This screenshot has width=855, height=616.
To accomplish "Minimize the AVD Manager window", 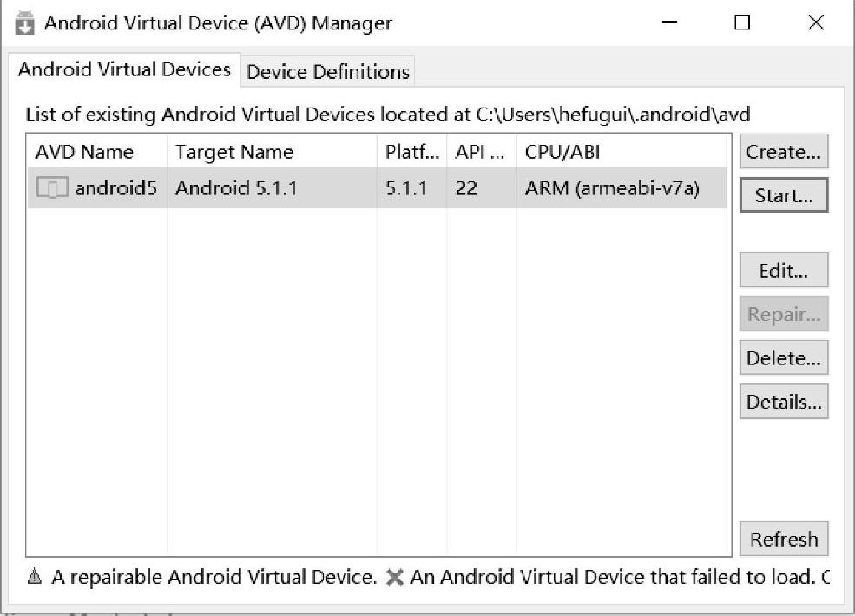I will coord(670,23).
